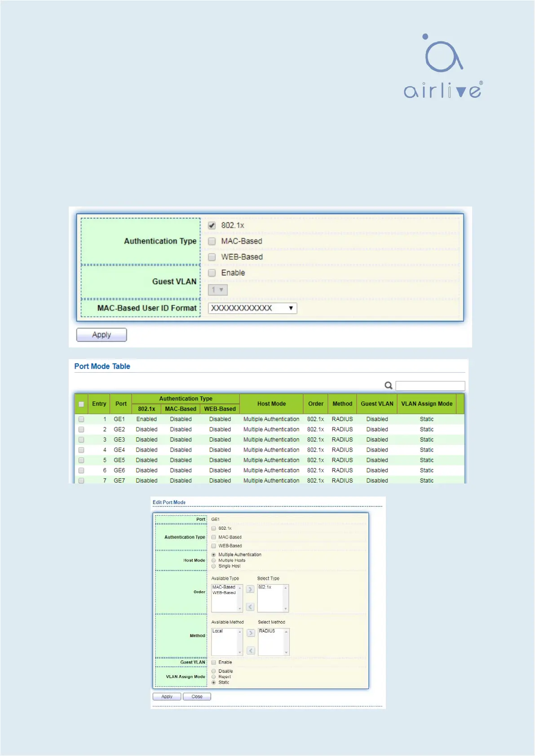This screenshot has height=756, width=535.
Task: Click the VLAN Assign Mode column header
Action: (426, 404)
